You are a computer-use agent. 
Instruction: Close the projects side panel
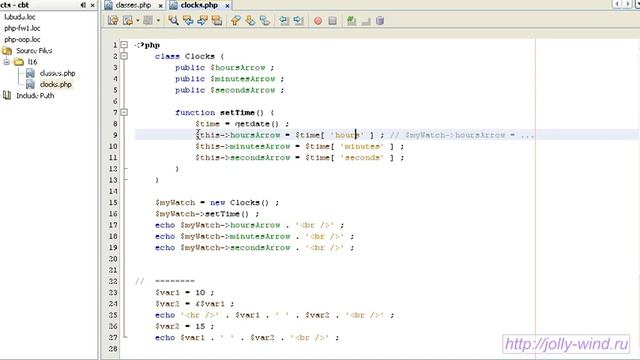[x=93, y=5]
